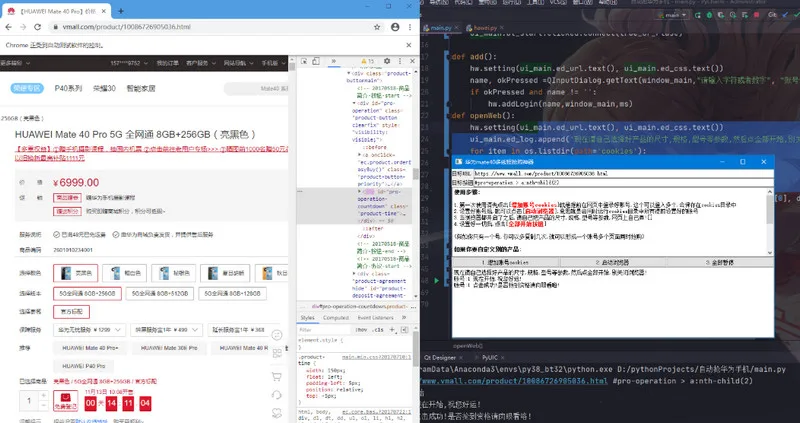The width and height of the screenshot is (800, 423).
Task: Open the 智能家居 navigation item
Action: [x=141, y=88]
